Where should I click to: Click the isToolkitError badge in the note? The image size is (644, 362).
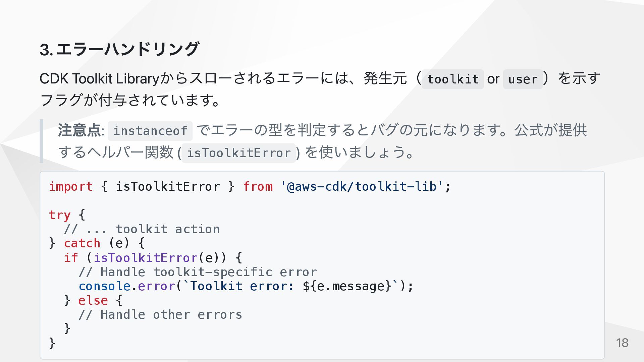pos(238,153)
